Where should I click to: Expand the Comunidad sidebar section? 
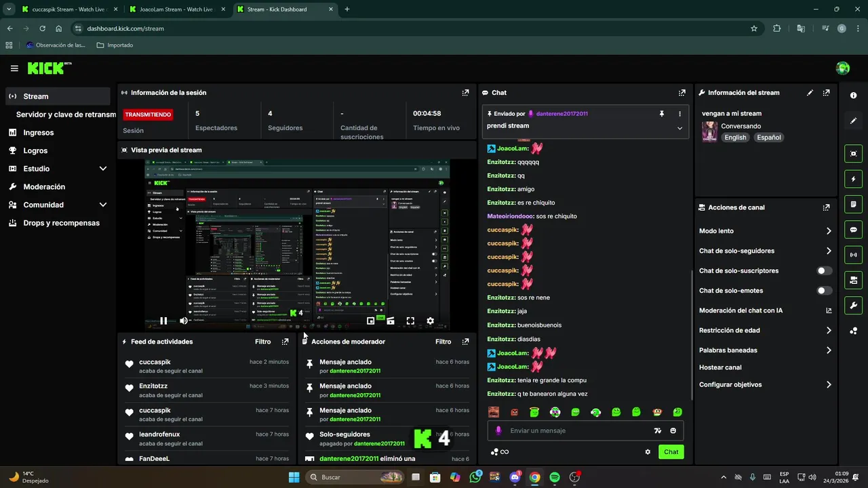point(103,205)
